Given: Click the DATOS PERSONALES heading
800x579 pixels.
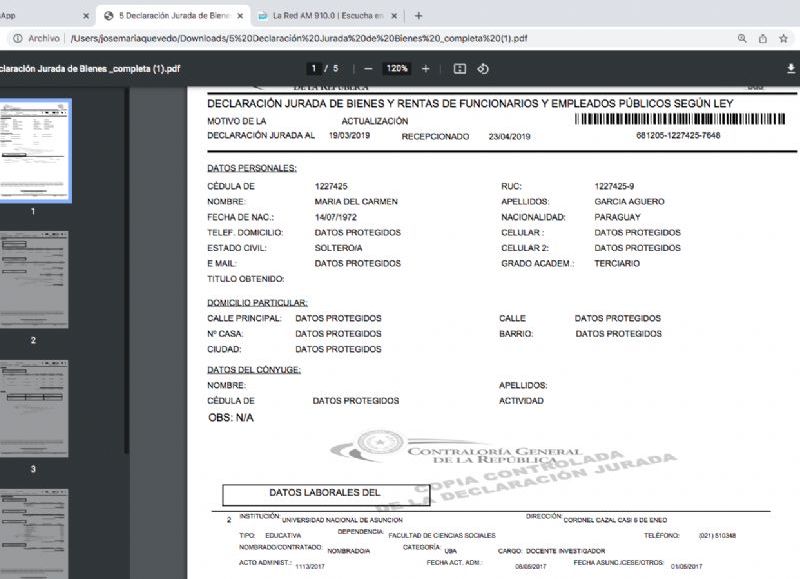Looking at the screenshot, I should [252, 168].
